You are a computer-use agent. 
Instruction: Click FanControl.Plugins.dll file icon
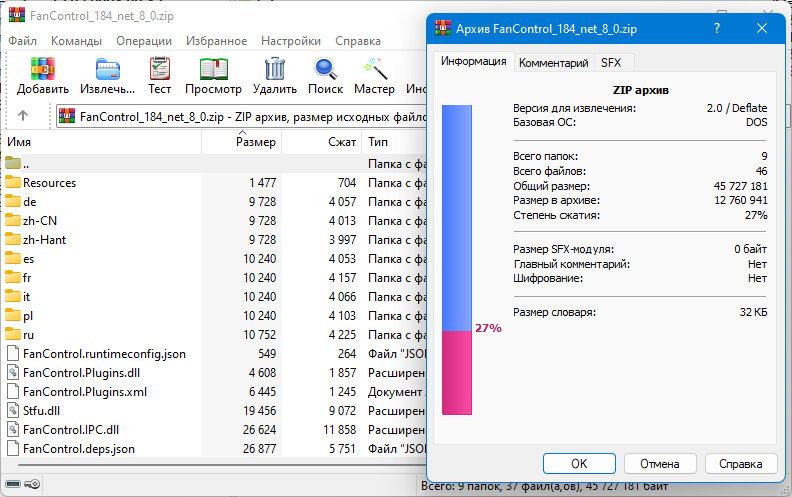click(x=13, y=373)
